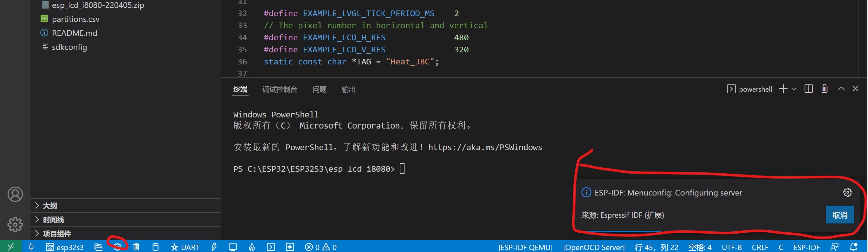Flash device with lightning icon
The width and height of the screenshot is (868, 252).
pyautogui.click(x=214, y=247)
